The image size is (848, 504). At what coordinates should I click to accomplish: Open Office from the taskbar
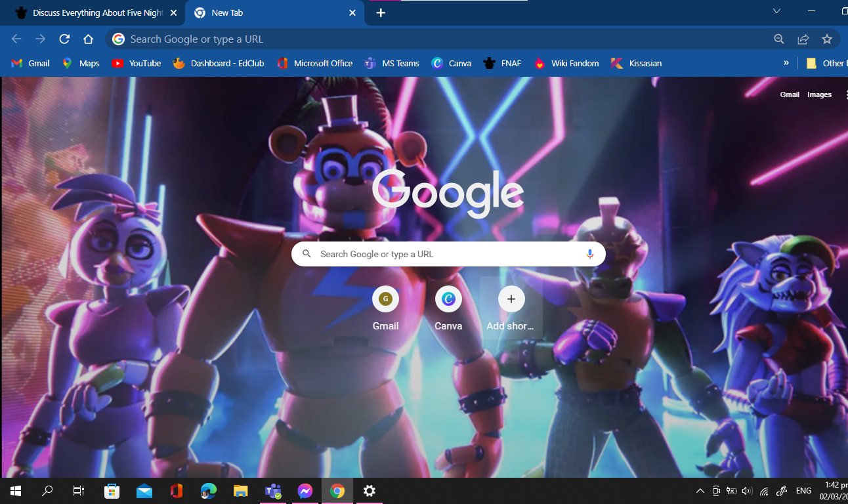click(176, 491)
